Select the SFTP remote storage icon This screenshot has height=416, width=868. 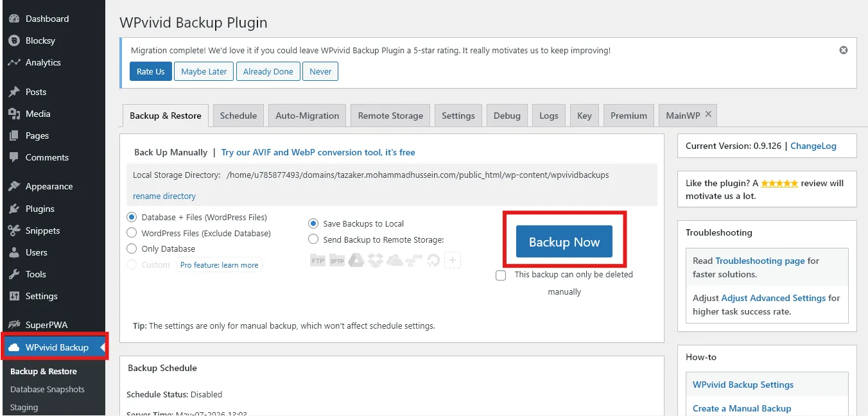tap(337, 260)
